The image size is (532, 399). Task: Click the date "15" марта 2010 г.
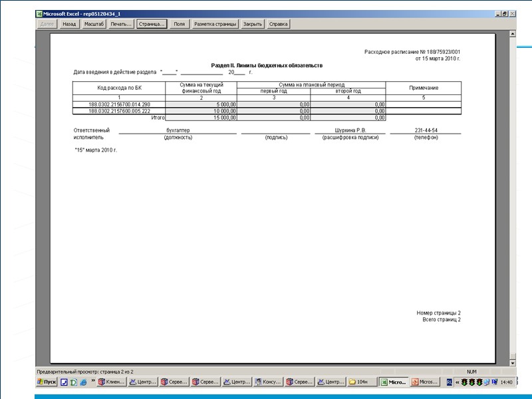(96, 150)
